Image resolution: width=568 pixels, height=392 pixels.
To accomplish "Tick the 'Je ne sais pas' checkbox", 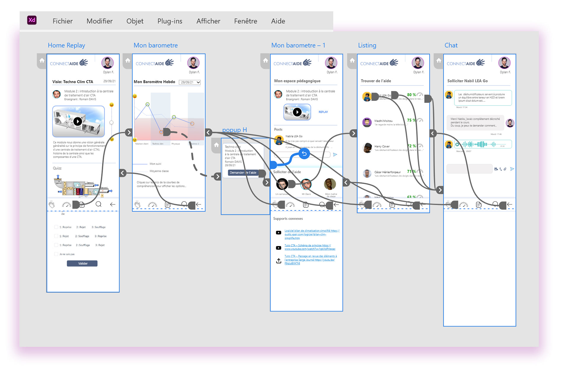I will pyautogui.click(x=56, y=254).
